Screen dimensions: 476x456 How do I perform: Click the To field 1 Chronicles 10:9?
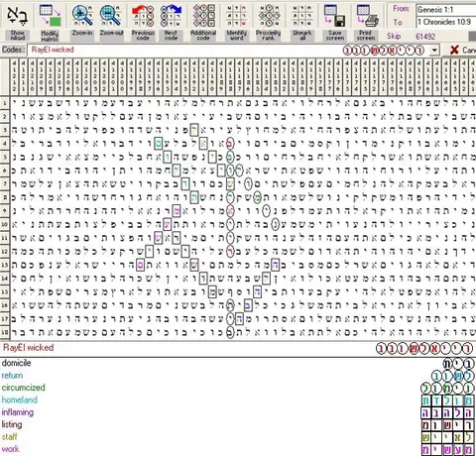point(446,22)
